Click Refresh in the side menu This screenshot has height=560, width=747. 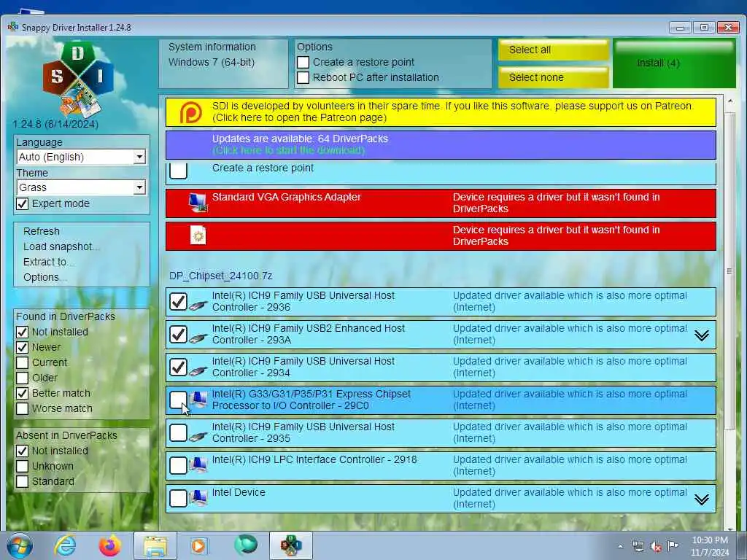click(x=42, y=231)
